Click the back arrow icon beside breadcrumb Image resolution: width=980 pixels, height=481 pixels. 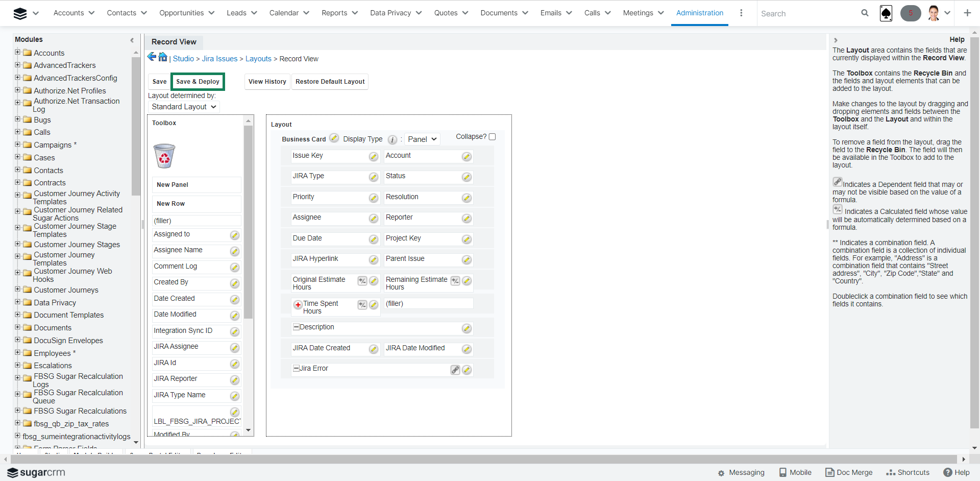coord(152,57)
